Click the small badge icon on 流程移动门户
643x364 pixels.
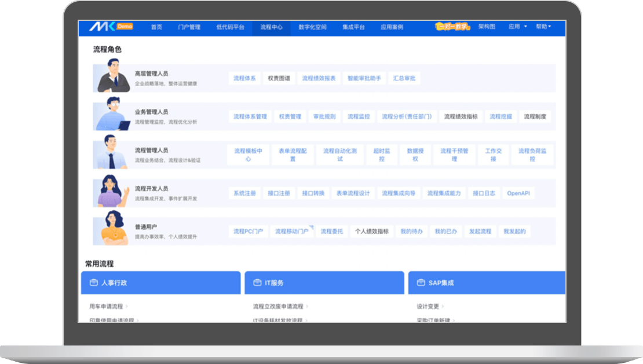(x=311, y=227)
